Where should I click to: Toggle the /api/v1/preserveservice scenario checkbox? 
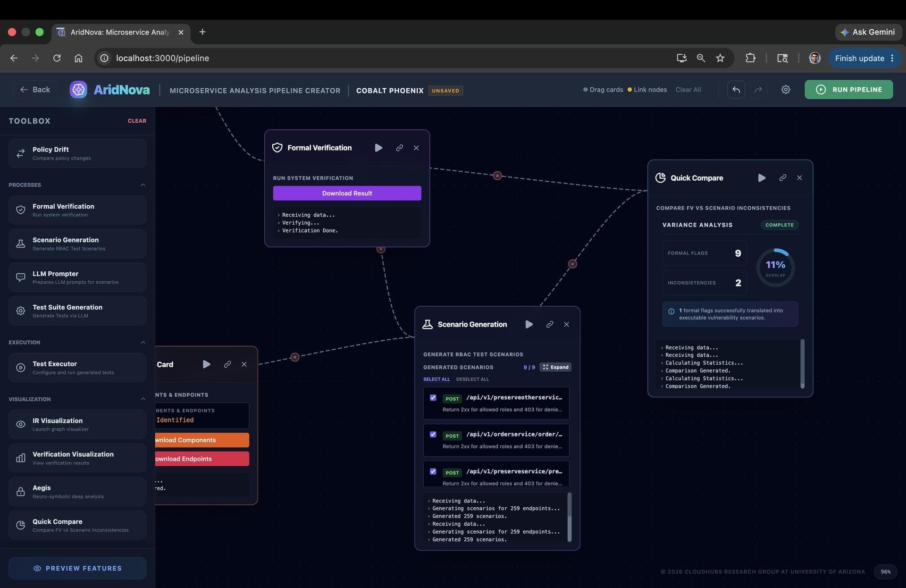pyautogui.click(x=433, y=471)
